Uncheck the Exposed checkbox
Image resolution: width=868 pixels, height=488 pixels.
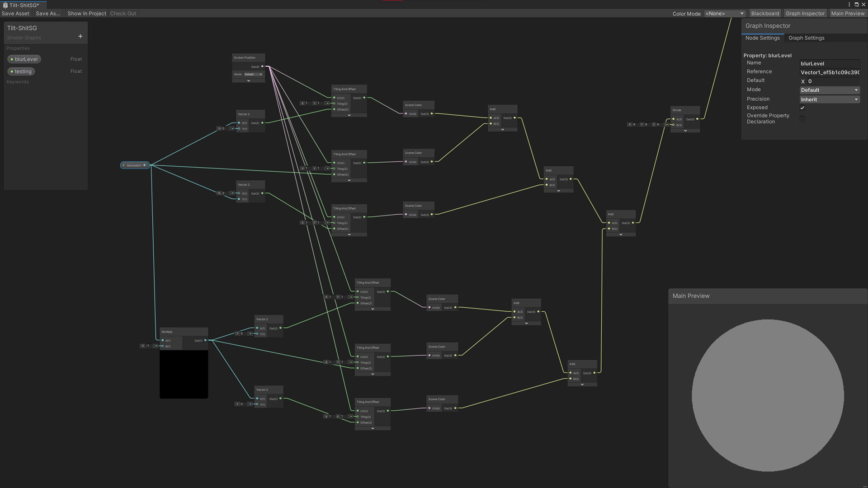pyautogui.click(x=802, y=108)
